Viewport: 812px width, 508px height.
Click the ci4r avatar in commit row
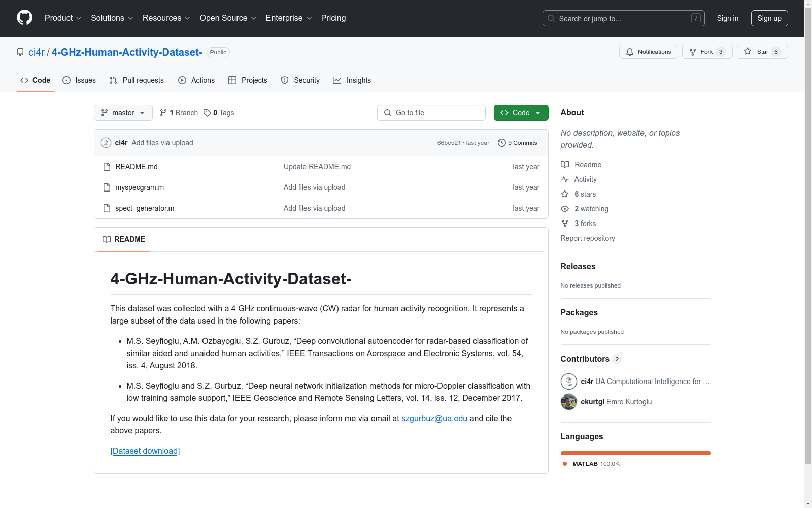coord(106,143)
